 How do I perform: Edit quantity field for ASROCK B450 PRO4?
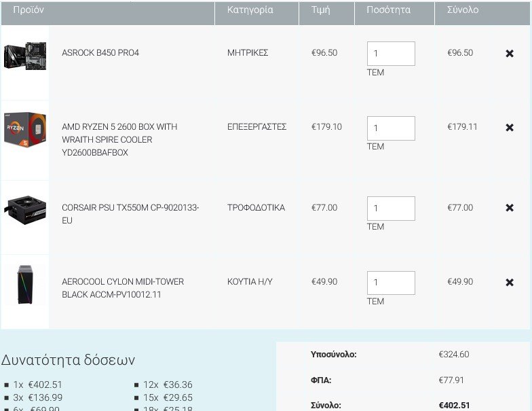pyautogui.click(x=391, y=54)
